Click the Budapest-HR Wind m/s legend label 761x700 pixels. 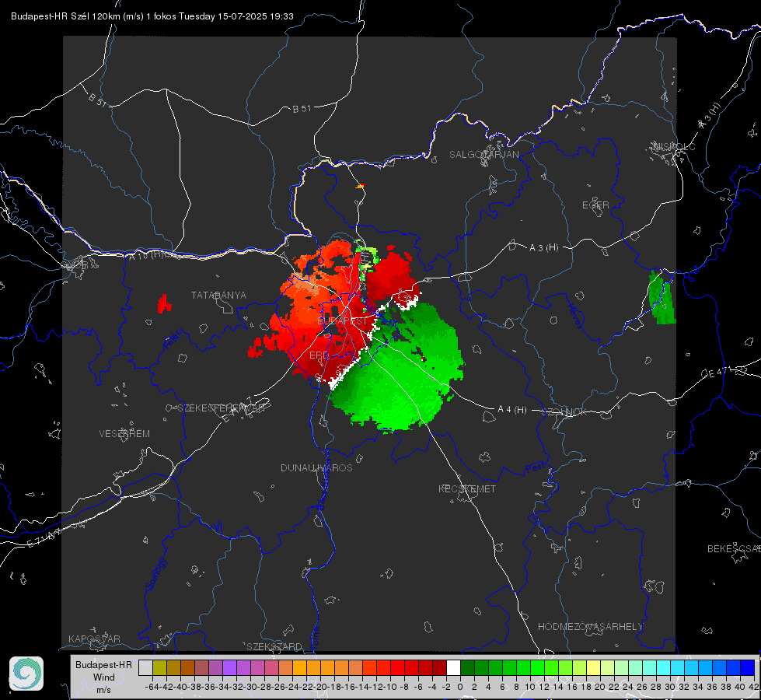tap(104, 677)
